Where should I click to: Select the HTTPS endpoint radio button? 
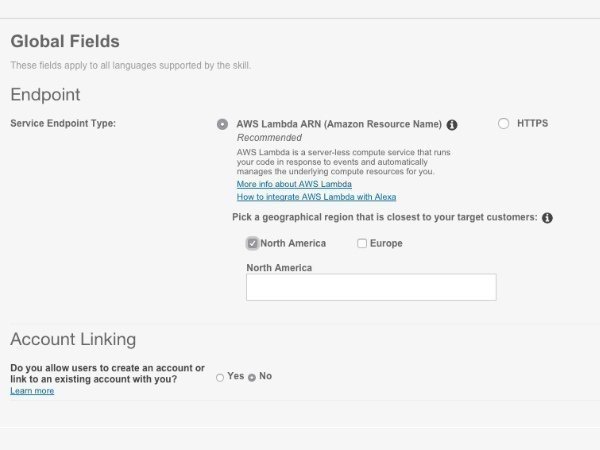point(503,124)
